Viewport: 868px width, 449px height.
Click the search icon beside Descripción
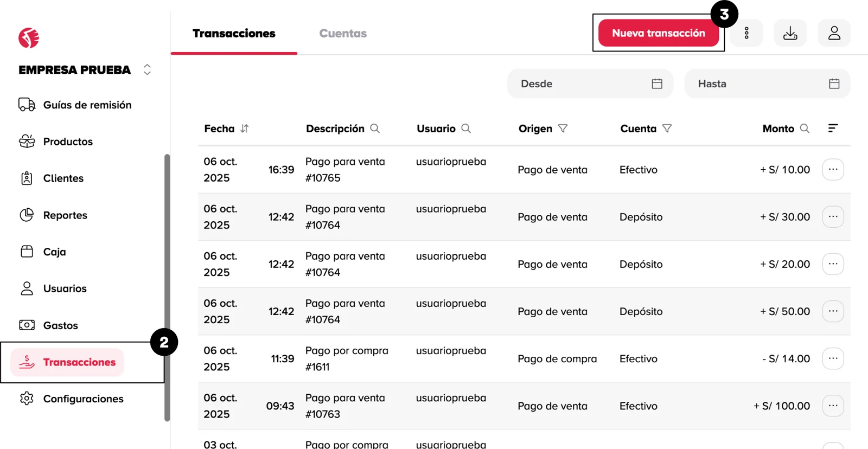(x=375, y=129)
